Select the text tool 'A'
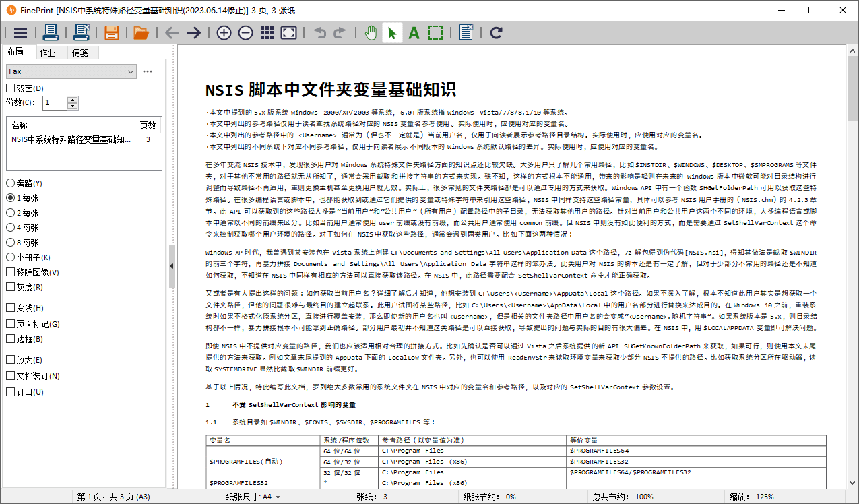This screenshot has width=859, height=504. pos(414,32)
